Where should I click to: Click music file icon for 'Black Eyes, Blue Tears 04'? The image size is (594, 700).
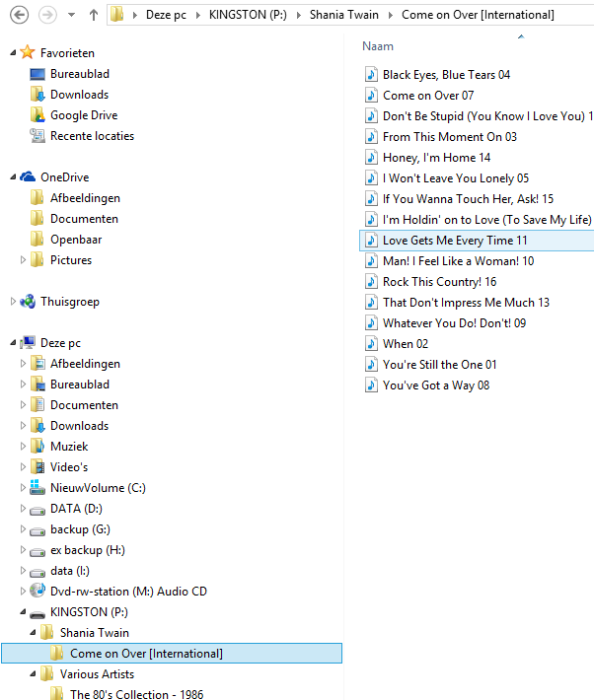371,74
